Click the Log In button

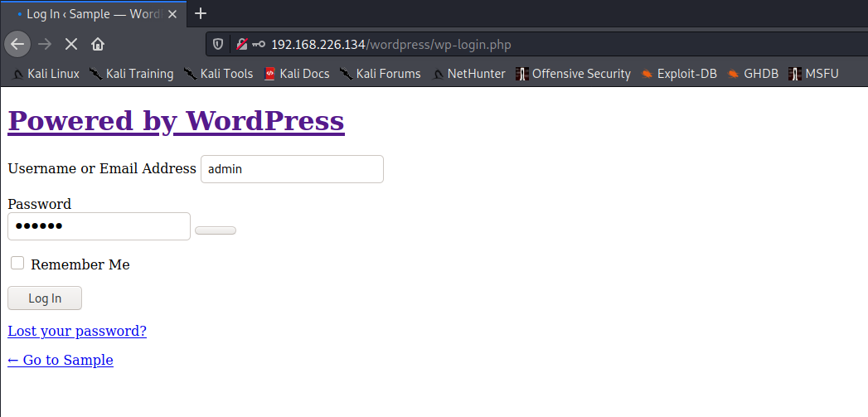pos(45,298)
